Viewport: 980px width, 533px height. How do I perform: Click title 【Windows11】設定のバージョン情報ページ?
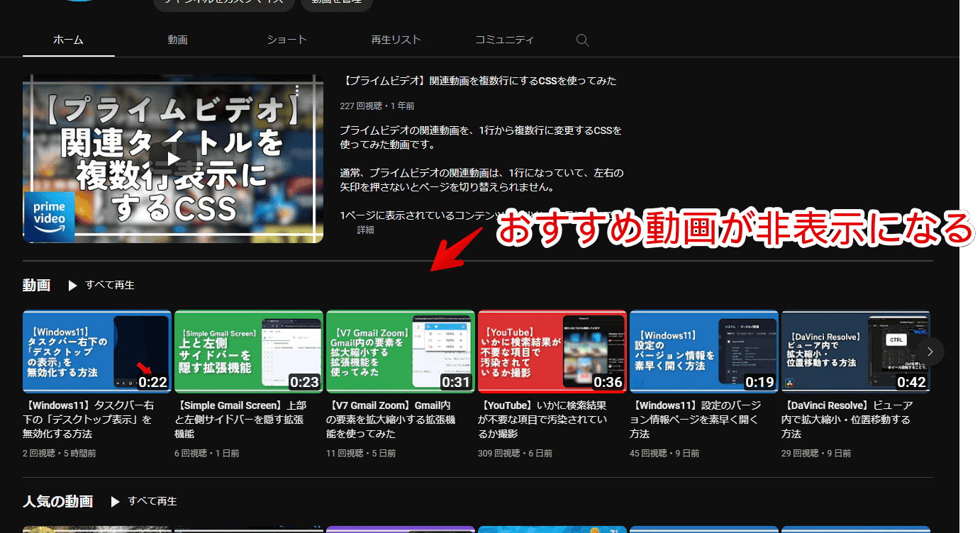tap(697, 420)
